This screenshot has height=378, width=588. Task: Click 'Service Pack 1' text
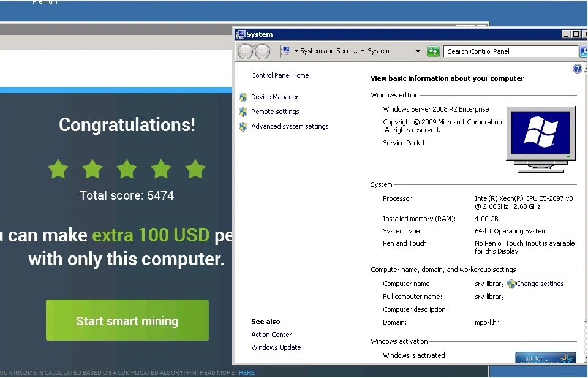404,143
